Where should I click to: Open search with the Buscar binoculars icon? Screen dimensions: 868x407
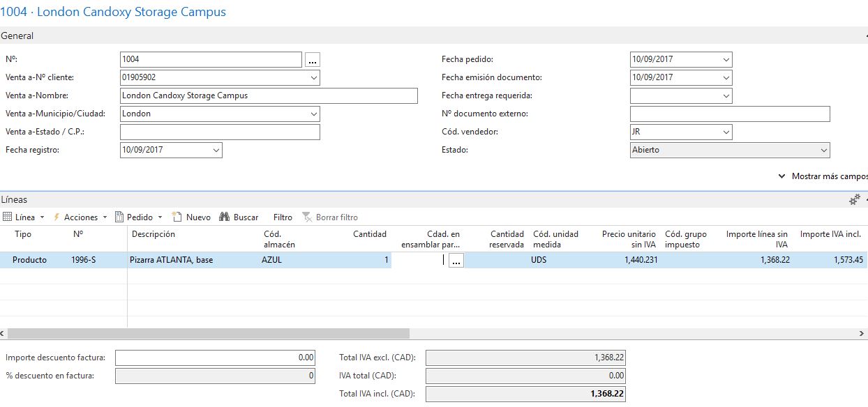[225, 217]
